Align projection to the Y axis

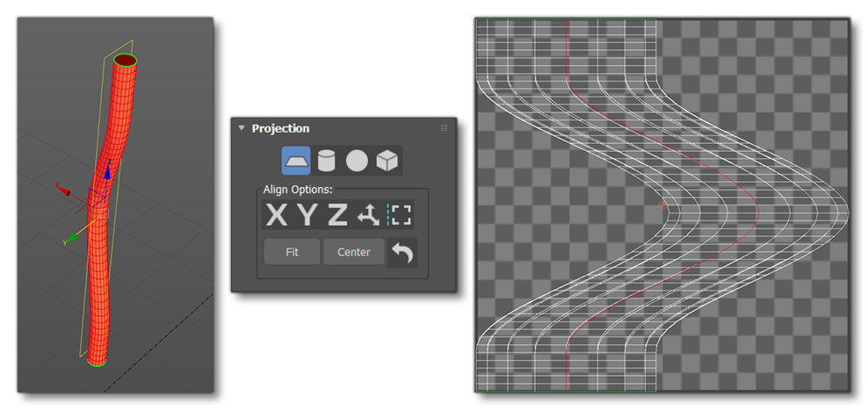(x=307, y=214)
